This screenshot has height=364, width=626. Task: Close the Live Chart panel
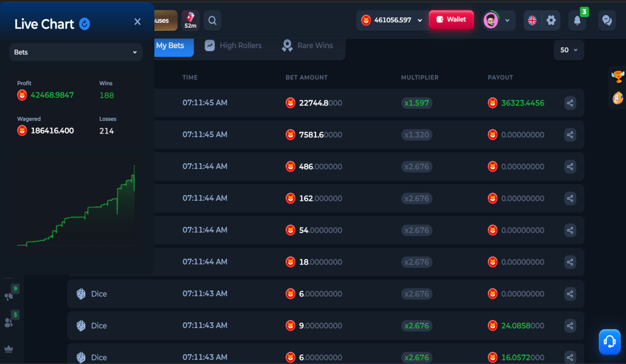click(x=137, y=22)
